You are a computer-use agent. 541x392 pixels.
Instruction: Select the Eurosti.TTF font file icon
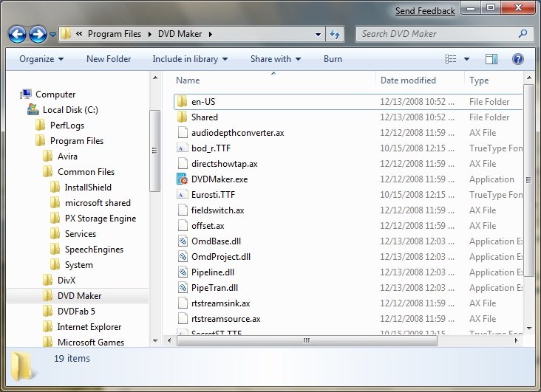183,195
